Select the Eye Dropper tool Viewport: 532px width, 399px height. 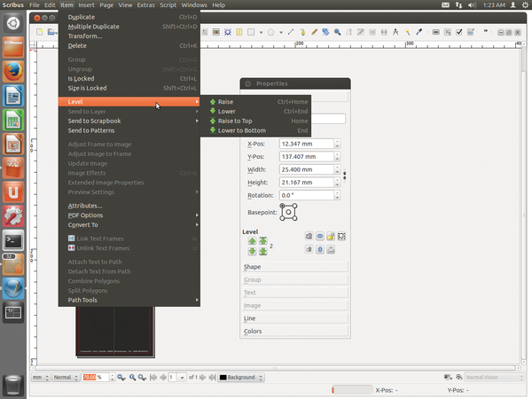(419, 32)
